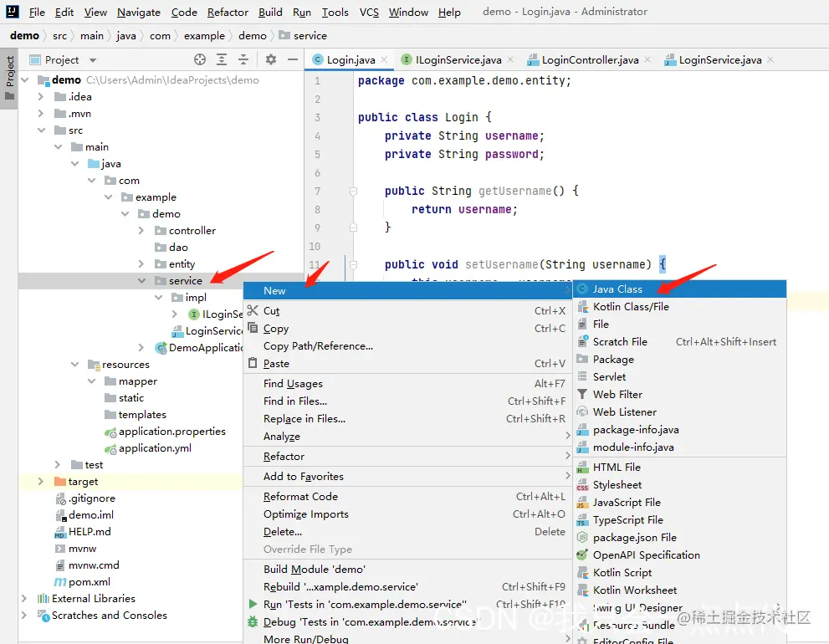Viewport: 829px width, 644px height.
Task: Close the LoginController.java tab
Action: 647,59
